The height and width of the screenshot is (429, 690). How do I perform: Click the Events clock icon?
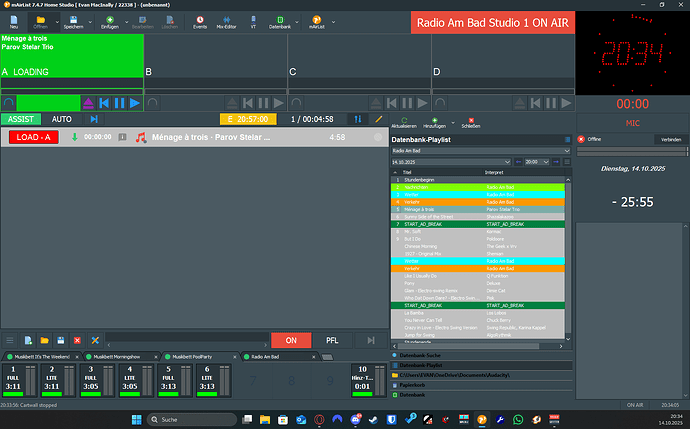coord(199,21)
